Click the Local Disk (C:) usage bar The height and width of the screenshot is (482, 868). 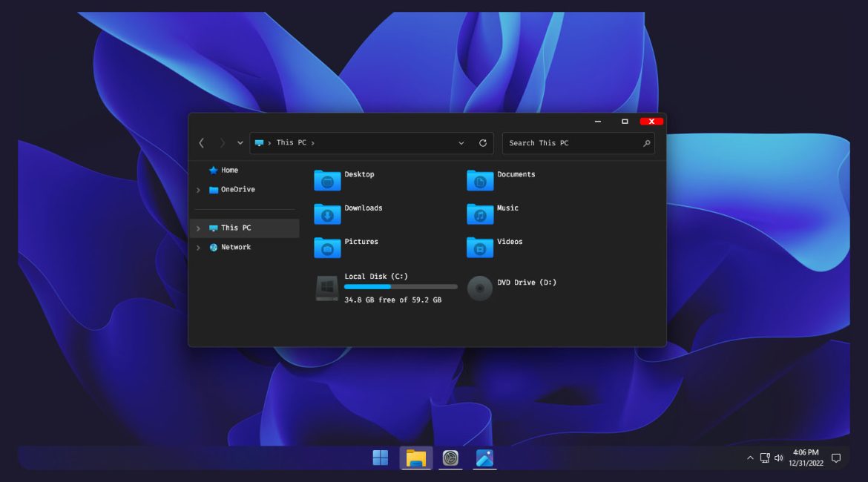401,287
